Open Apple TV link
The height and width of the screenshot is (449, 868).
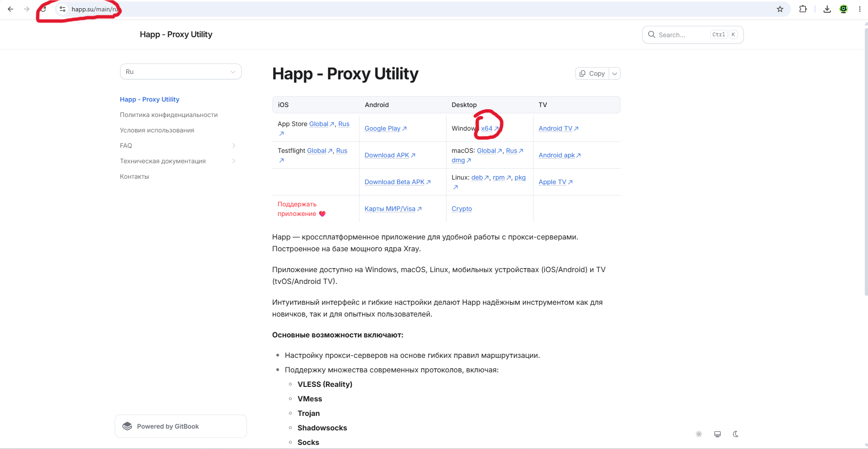pyautogui.click(x=556, y=182)
